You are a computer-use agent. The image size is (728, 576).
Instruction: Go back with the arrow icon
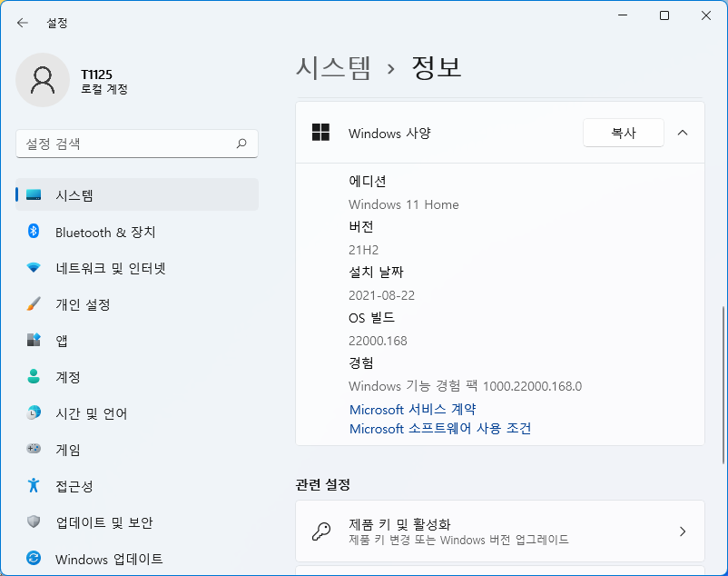point(23,23)
